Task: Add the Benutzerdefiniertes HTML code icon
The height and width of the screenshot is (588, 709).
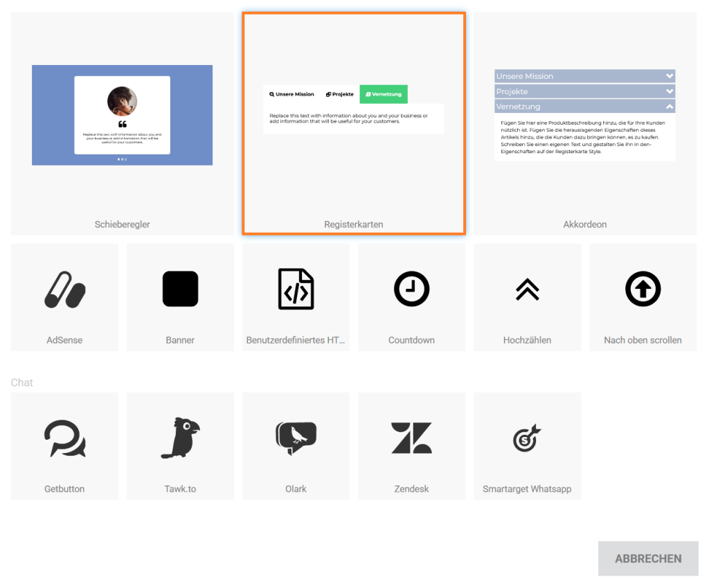Action: coord(296,289)
